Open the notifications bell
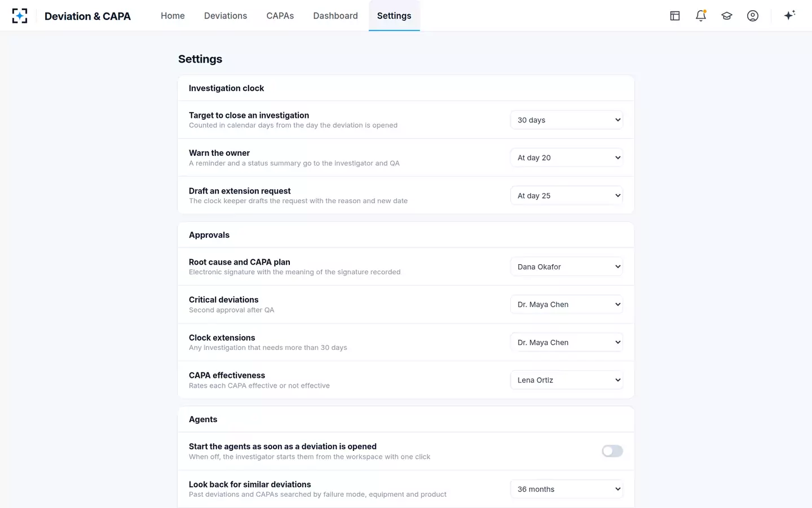 click(701, 16)
